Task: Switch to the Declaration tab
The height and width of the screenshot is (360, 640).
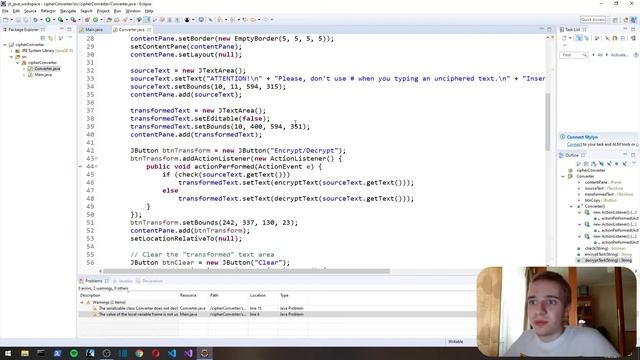Action: pyautogui.click(x=150, y=281)
